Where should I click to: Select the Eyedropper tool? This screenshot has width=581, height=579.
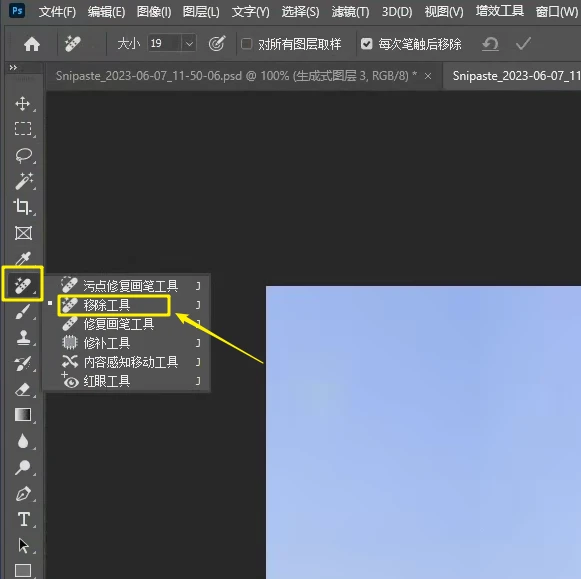pyautogui.click(x=23, y=258)
